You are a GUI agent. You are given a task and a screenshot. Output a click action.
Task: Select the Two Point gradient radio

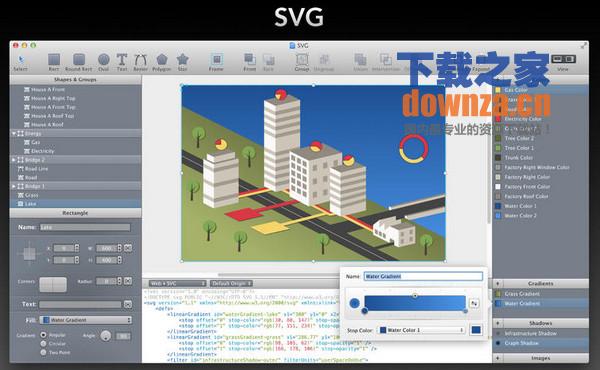[43, 352]
